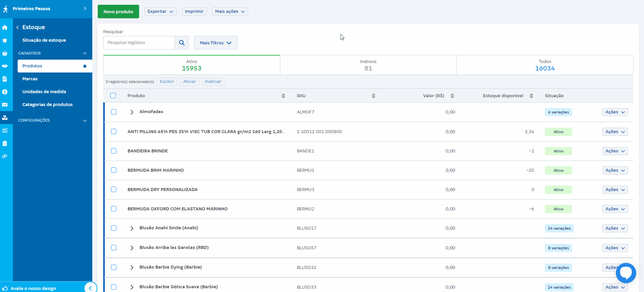Switch to the Ativo tab
The width and height of the screenshot is (644, 292).
[x=192, y=65]
